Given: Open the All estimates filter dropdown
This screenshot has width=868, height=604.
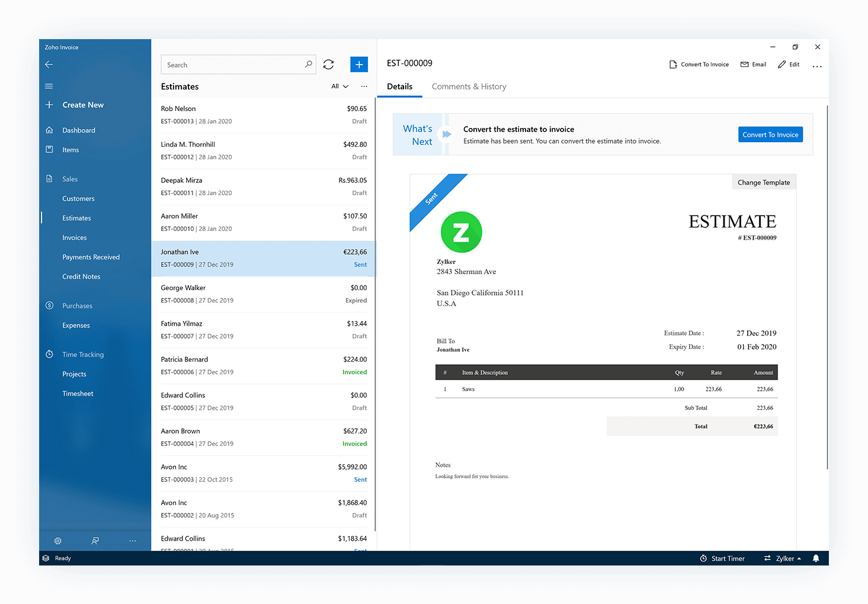Looking at the screenshot, I should click(339, 86).
